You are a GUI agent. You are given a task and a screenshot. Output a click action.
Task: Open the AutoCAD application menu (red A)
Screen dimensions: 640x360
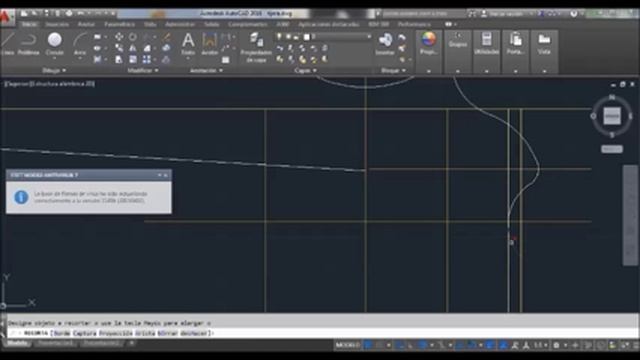[6, 18]
